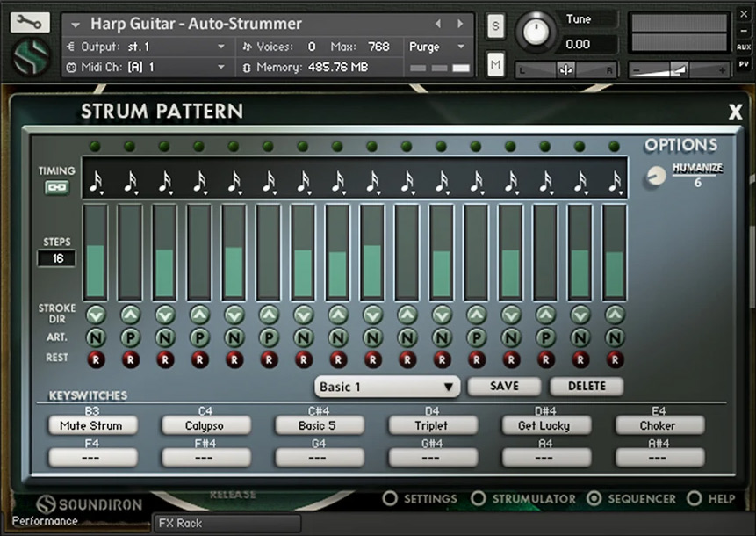The width and height of the screenshot is (756, 536).
Task: Click the Soundiron round logo icon
Action: (x=32, y=57)
